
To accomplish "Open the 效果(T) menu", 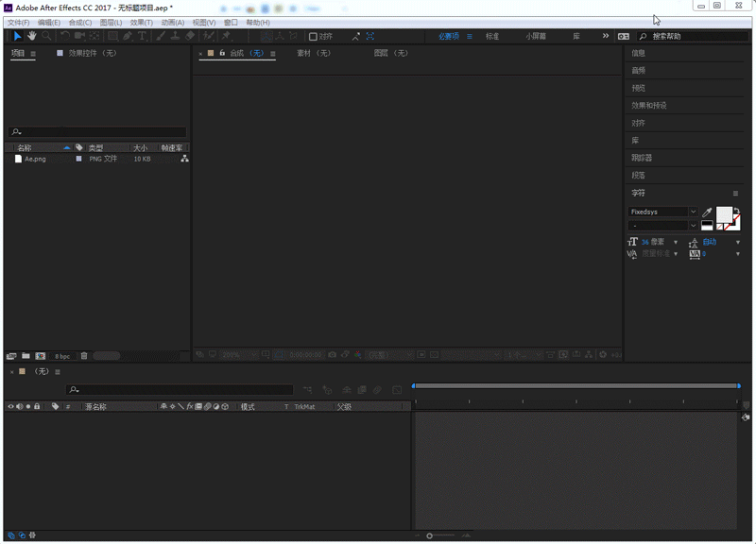I will (141, 22).
